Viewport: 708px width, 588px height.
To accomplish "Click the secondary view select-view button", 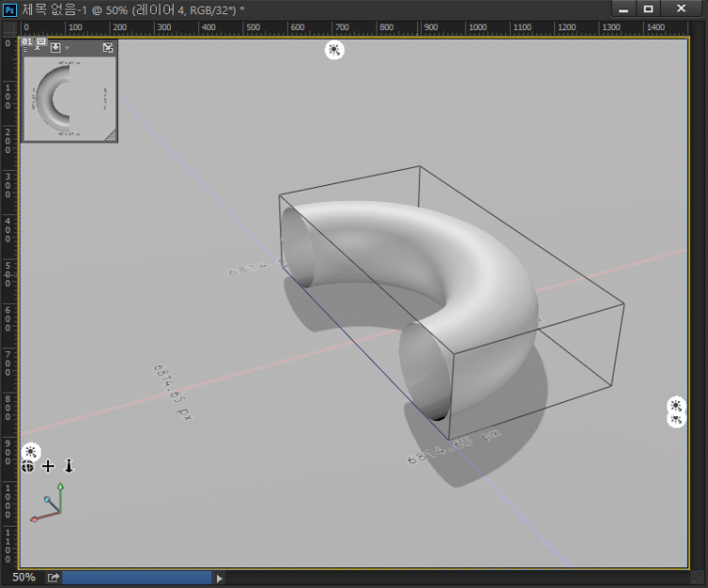I will [x=56, y=47].
